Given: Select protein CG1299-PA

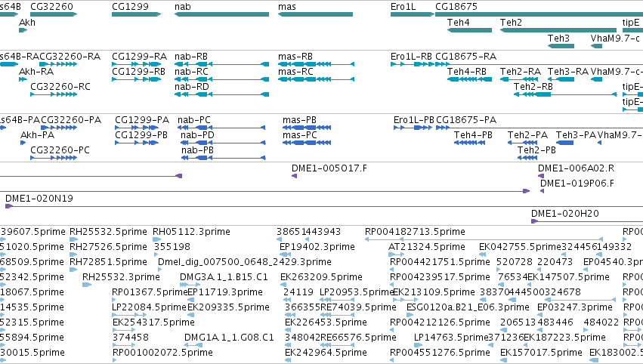Looking at the screenshot, I should click(x=137, y=128).
